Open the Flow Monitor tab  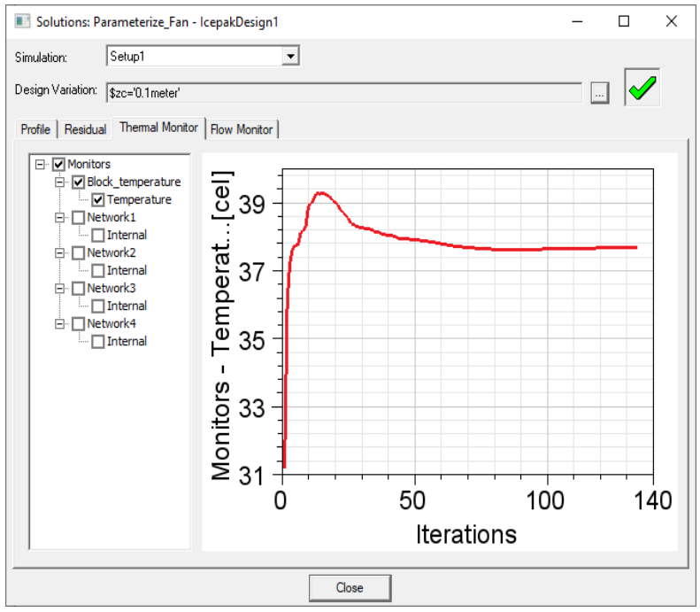242,129
